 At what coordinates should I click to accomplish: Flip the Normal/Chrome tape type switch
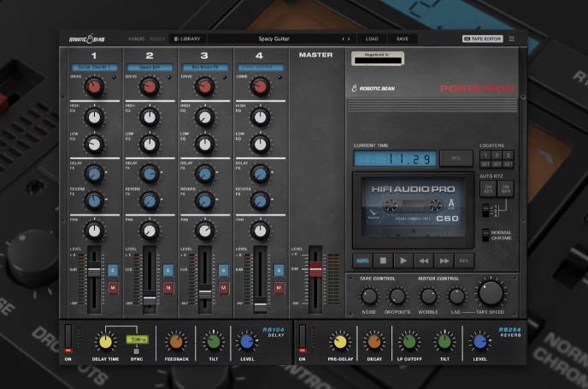pyautogui.click(x=485, y=234)
